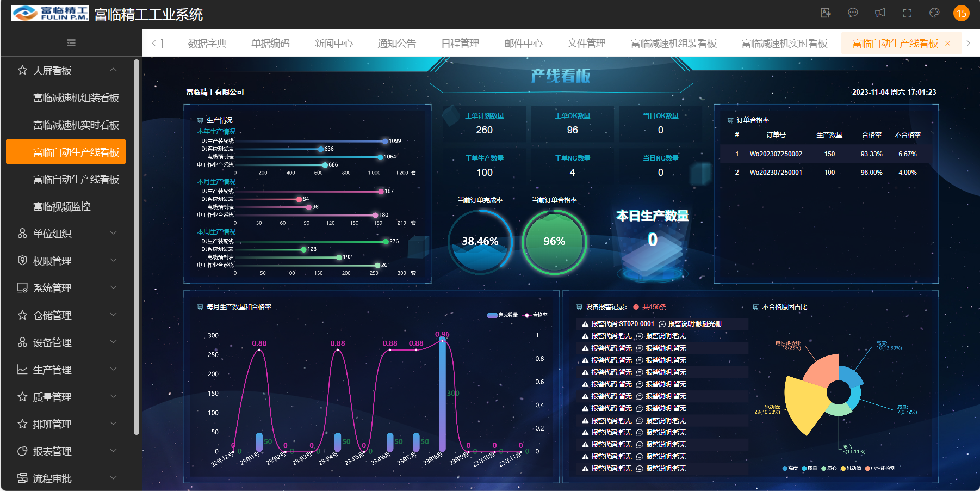The height and width of the screenshot is (491, 980).
Task: Expand the 质量管理 menu chevron
Action: (114, 396)
